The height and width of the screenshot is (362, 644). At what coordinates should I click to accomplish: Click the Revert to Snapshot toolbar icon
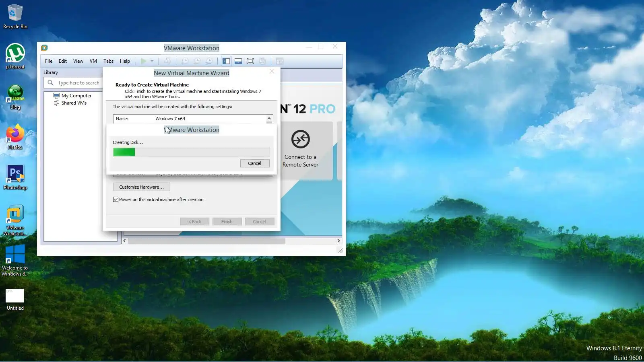(197, 61)
